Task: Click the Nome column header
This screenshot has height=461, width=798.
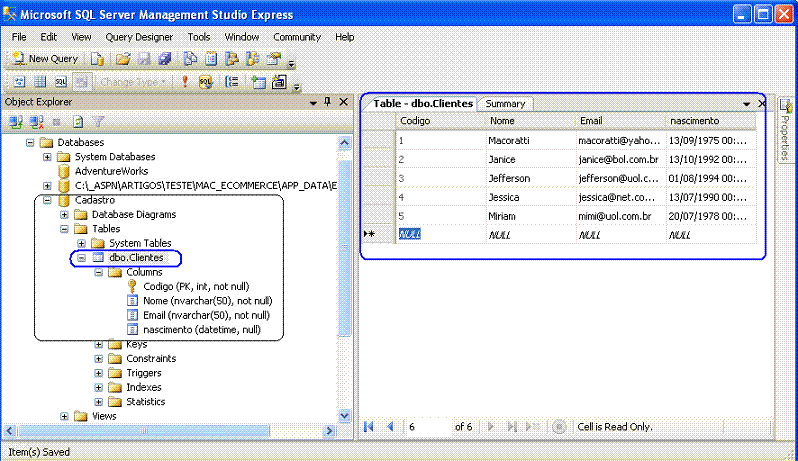Action: click(x=530, y=121)
